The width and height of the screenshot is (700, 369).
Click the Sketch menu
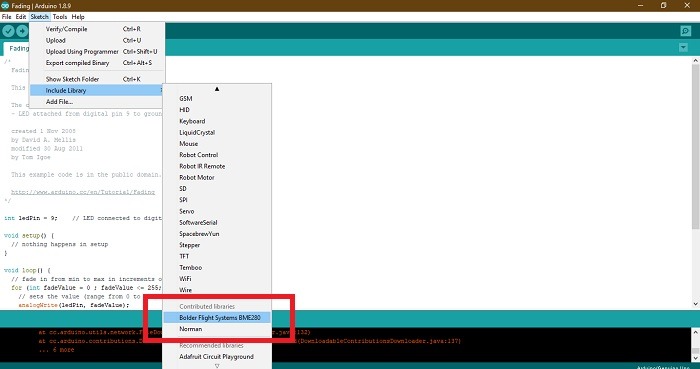tap(39, 17)
